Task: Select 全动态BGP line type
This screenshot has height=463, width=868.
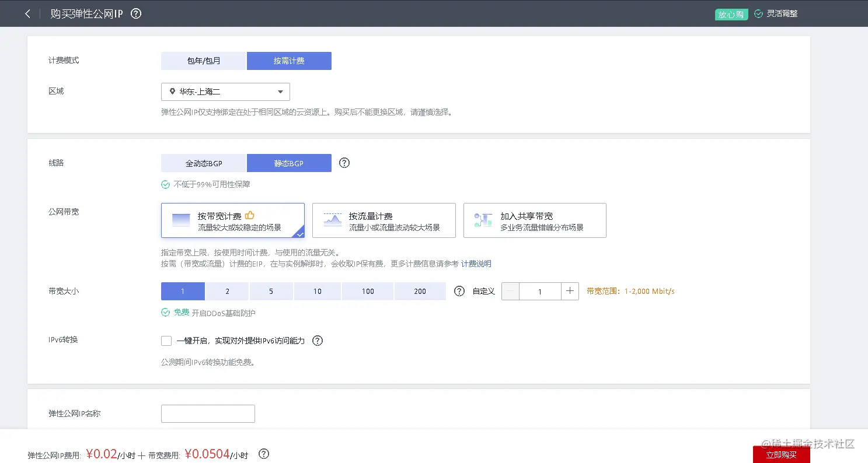Action: [x=204, y=163]
